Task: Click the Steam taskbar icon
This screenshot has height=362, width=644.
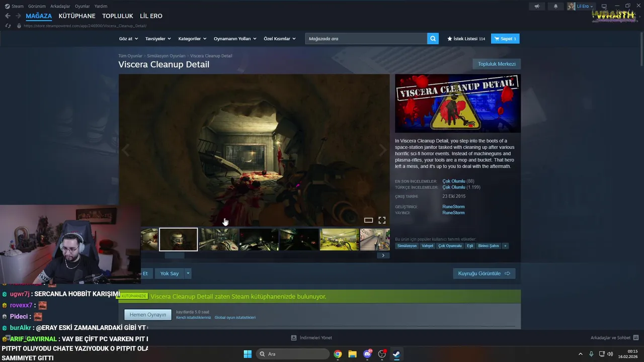Action: click(x=396, y=354)
